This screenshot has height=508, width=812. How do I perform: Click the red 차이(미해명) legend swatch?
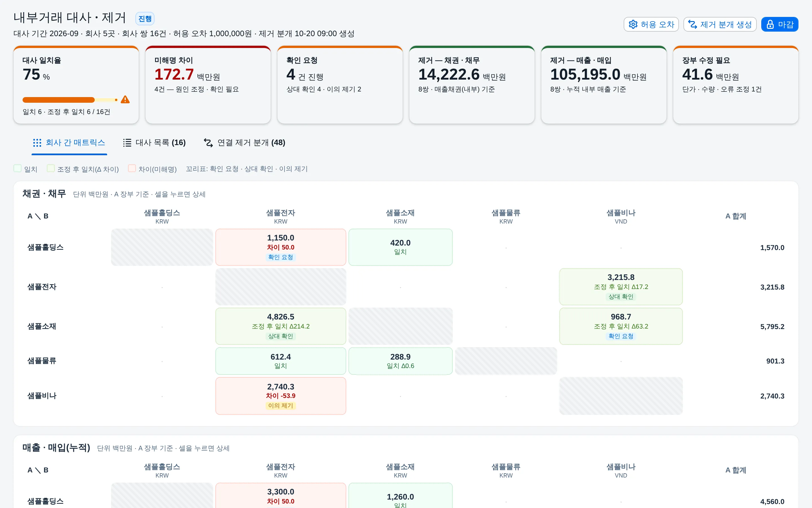[x=132, y=168]
